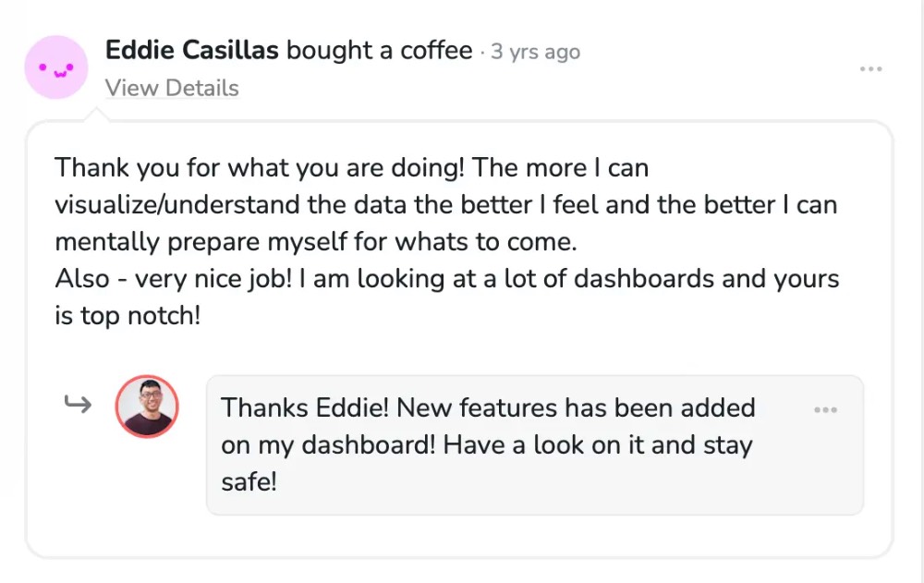Open the post's three-dot options menu

pyautogui.click(x=870, y=69)
